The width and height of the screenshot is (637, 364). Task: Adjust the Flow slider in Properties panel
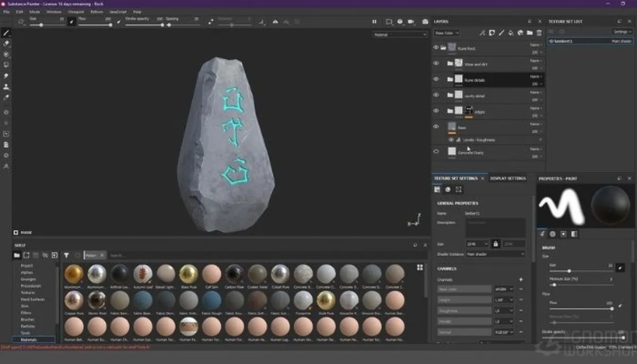[x=581, y=308]
